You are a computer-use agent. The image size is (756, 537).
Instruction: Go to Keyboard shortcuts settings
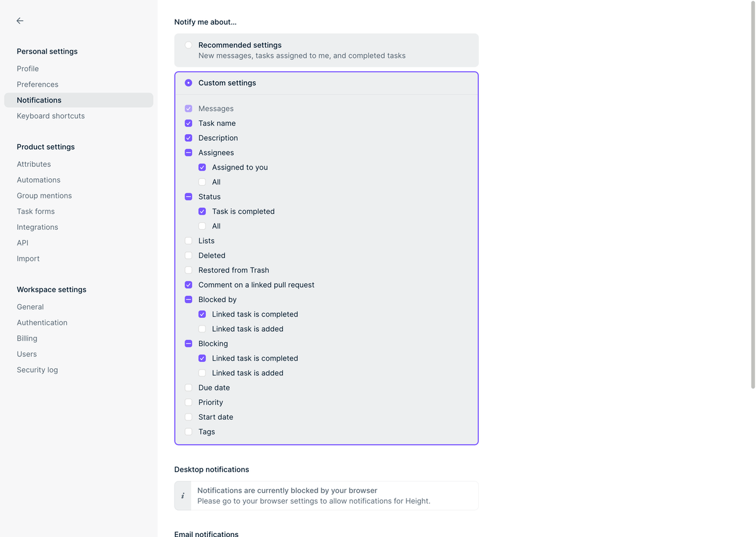50,116
